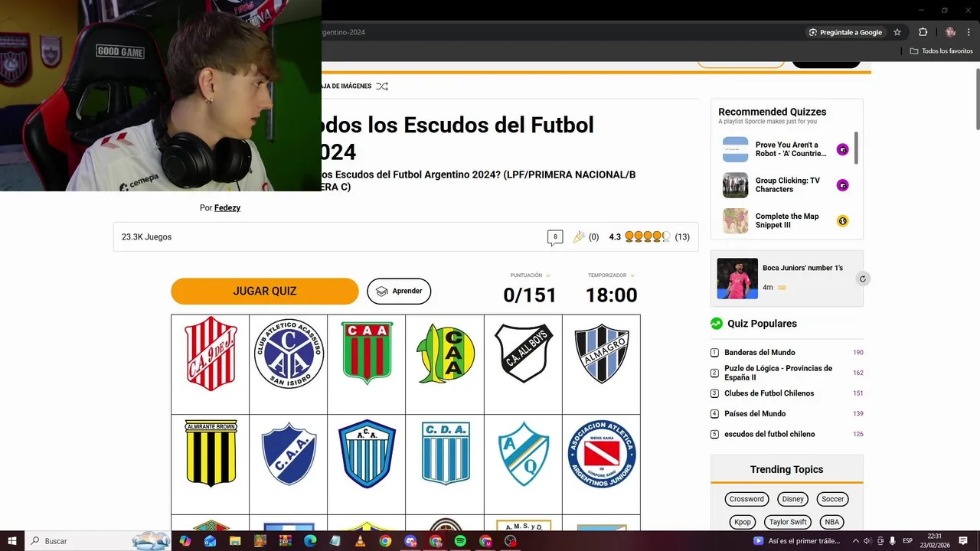Open Puzle de Lógica Provincias de España

[778, 373]
